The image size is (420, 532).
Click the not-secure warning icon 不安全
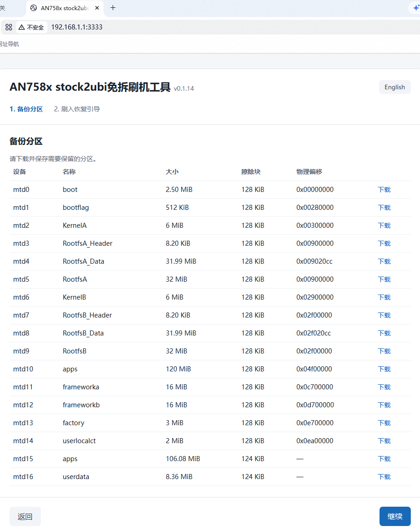(31, 27)
